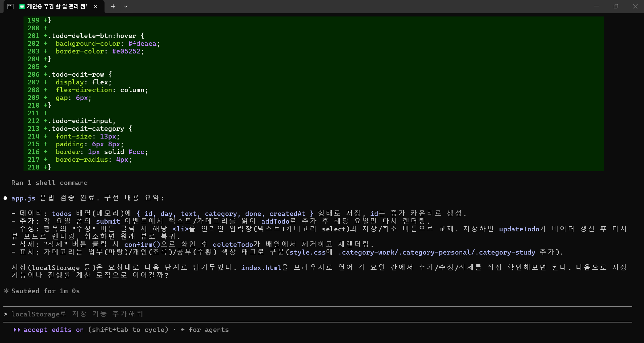Click the prompt input field
This screenshot has height=343, width=644.
318,314
